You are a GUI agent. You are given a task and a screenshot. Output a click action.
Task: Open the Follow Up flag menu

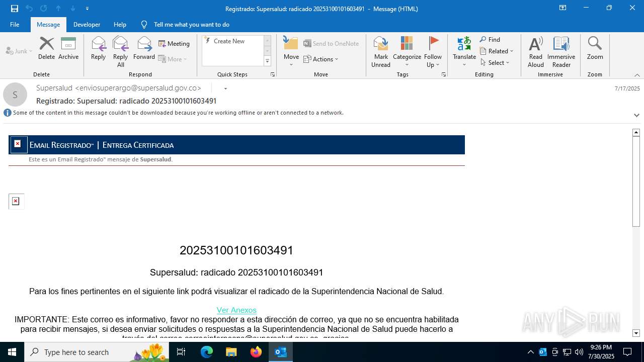click(433, 52)
